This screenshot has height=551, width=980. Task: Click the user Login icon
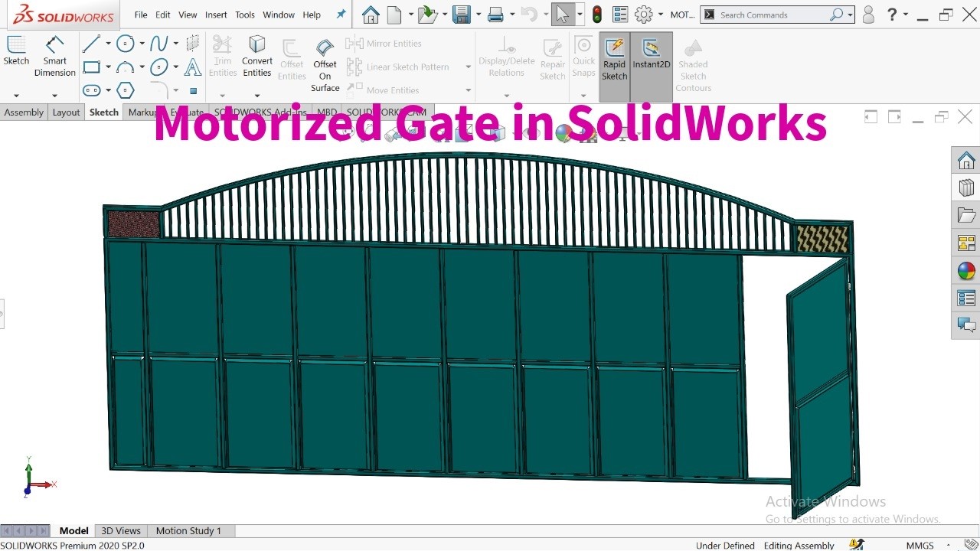click(x=868, y=15)
